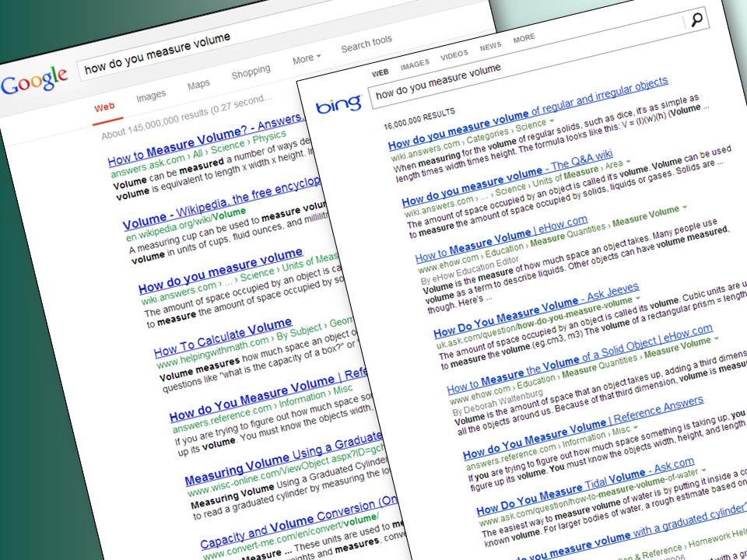Open the NEWS tab in Bing
The height and width of the screenshot is (560, 747).
[490, 46]
